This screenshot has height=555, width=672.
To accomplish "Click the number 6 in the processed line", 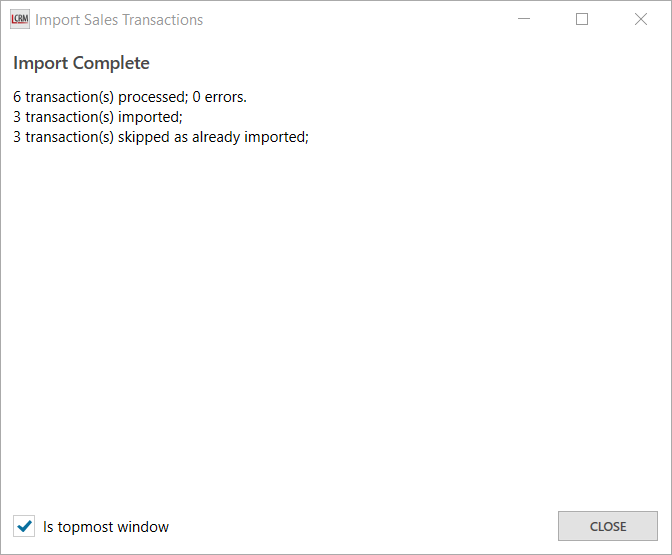I will tap(17, 97).
